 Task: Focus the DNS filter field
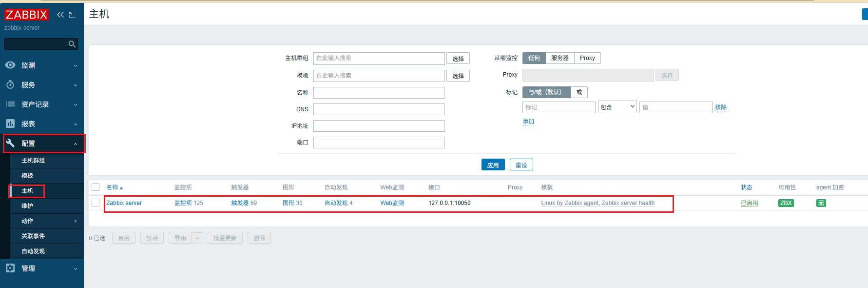(379, 109)
